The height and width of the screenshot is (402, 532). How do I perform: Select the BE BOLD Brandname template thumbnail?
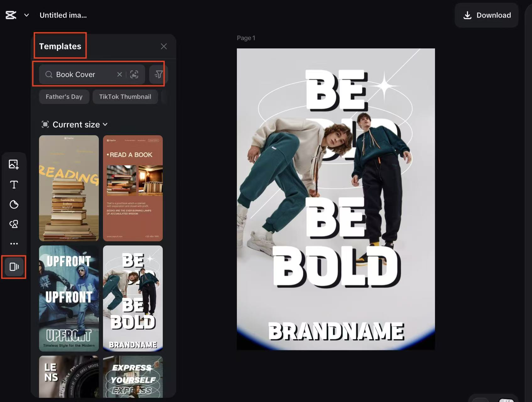click(133, 298)
